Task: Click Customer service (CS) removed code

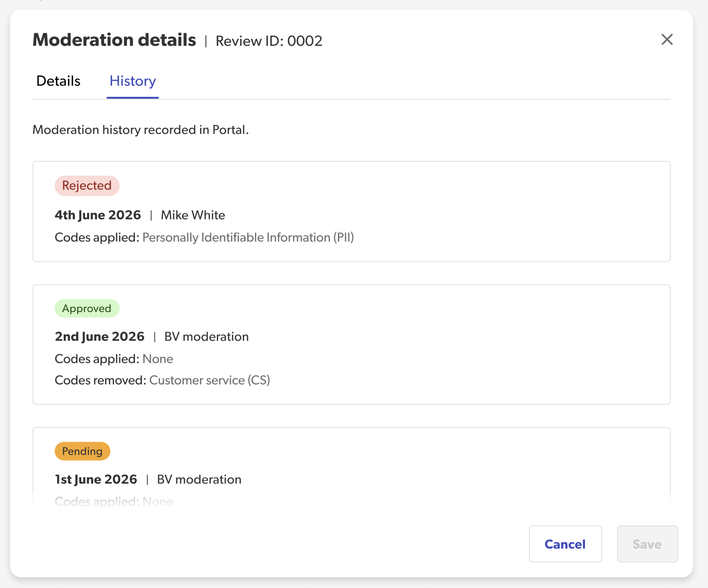Action: click(210, 380)
